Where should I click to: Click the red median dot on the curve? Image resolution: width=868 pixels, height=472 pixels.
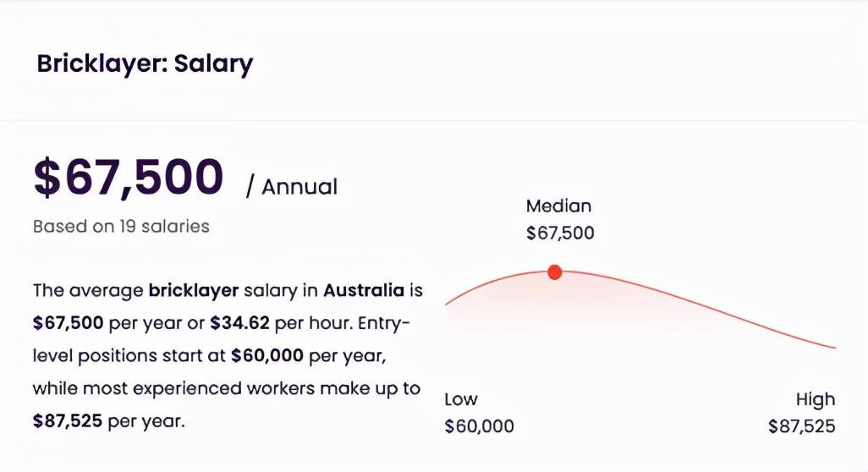[x=554, y=272]
